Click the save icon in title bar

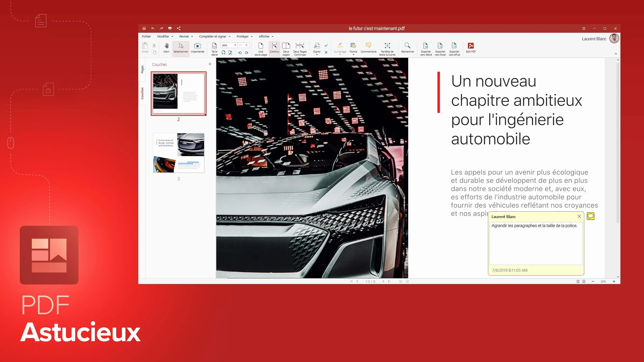tap(144, 28)
